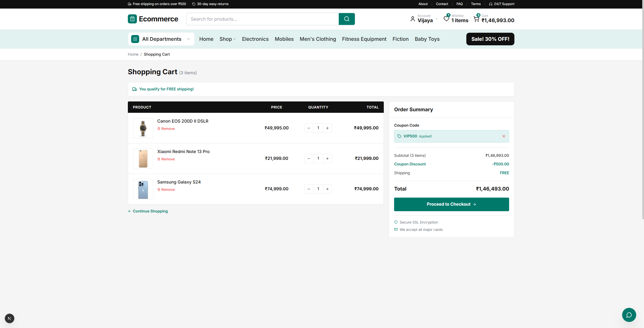The height and width of the screenshot is (328, 644).
Task: Click the 24/7 Support headset link
Action: pyautogui.click(x=502, y=4)
